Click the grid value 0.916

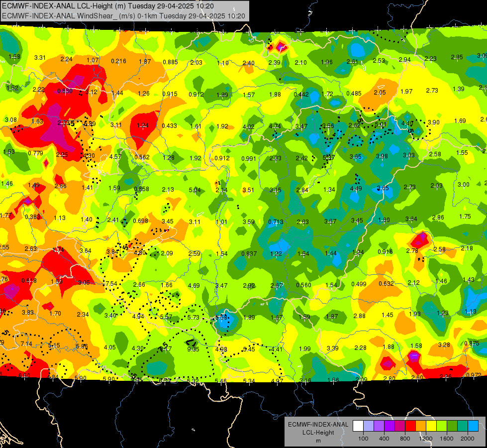pos(385,252)
